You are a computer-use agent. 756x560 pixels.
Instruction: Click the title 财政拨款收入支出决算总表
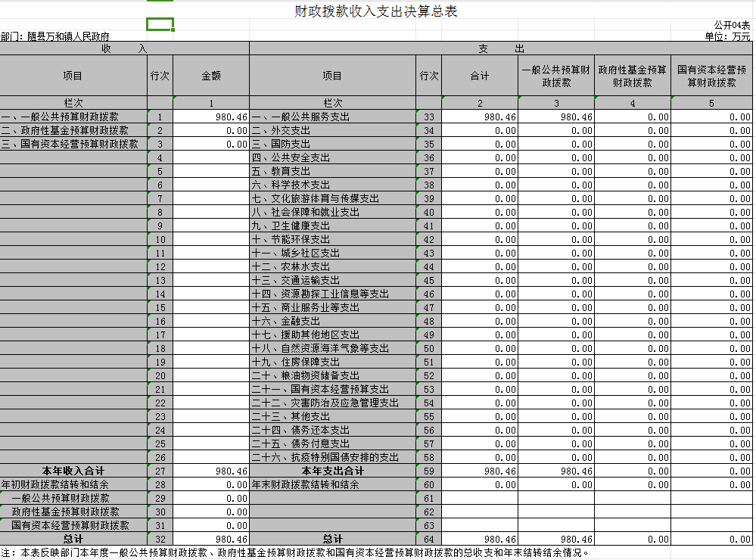376,11
